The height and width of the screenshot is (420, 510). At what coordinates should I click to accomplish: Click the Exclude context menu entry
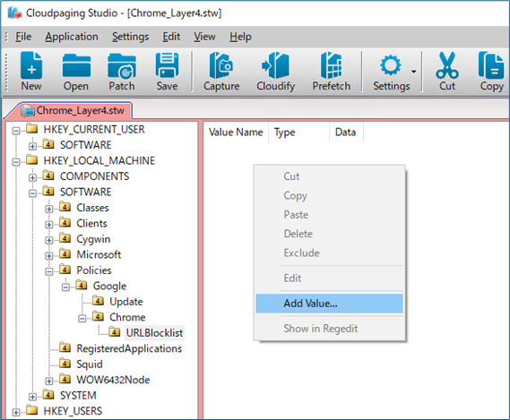click(x=329, y=253)
